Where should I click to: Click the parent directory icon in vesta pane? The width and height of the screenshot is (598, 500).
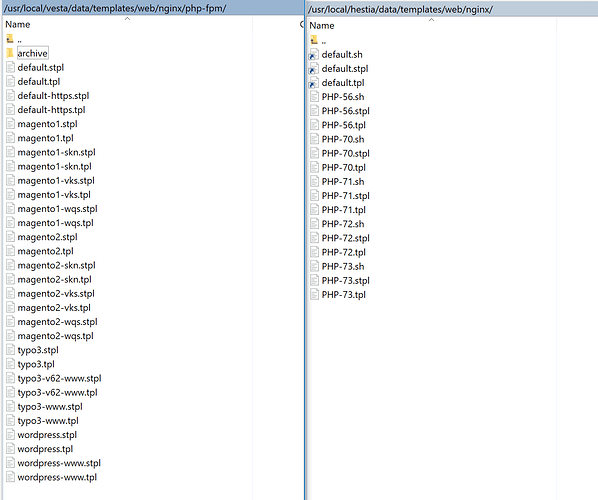pos(10,39)
